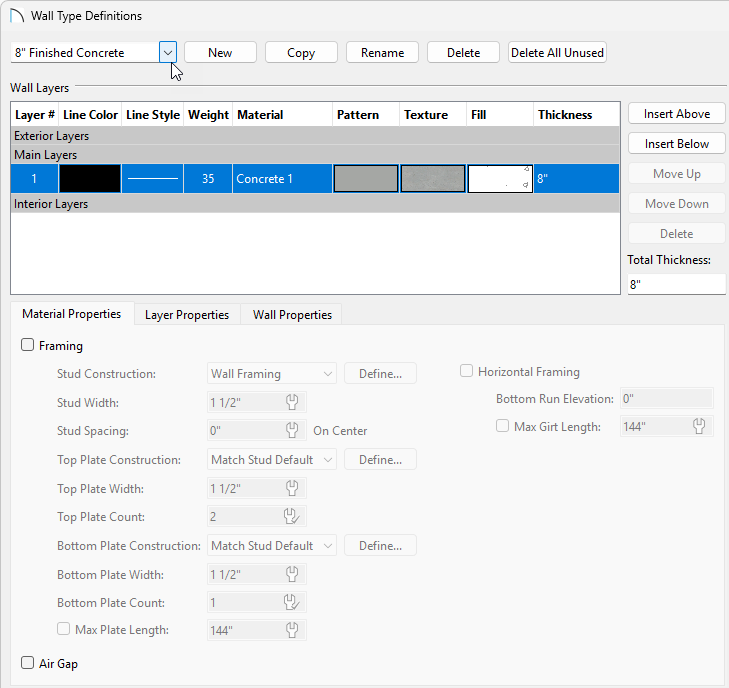
Task: Click the Weight value 35 cell
Action: (x=208, y=179)
